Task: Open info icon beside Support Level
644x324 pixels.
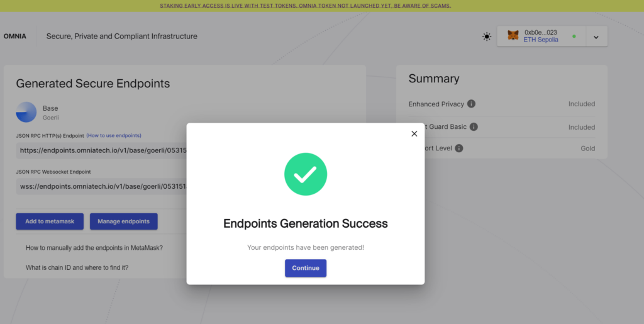Action: 459,148
